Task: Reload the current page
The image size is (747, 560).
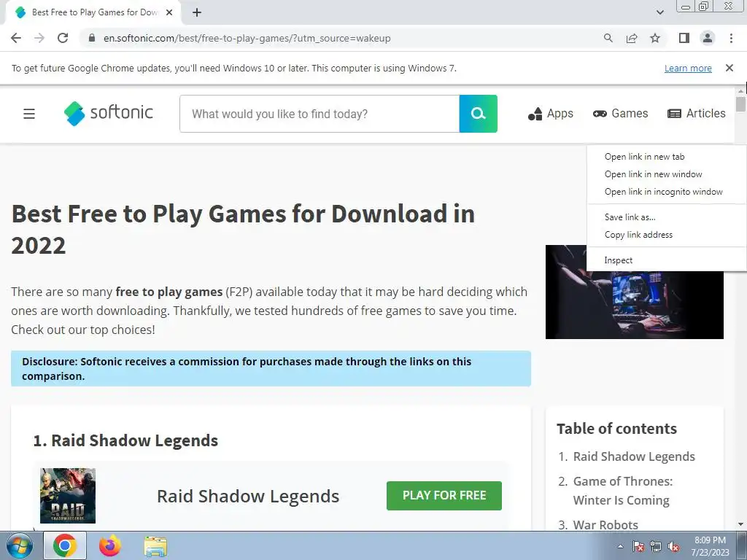Action: pos(63,38)
